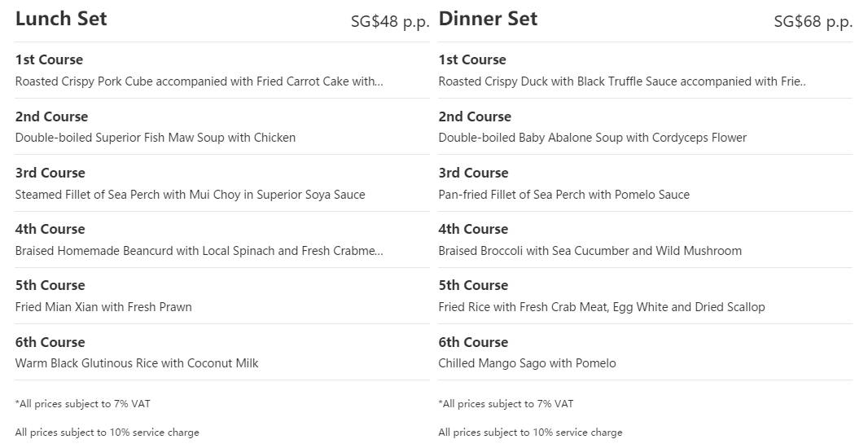The image size is (868, 448).
Task: Click the truncated Braised Homemade Beancurd dish
Action: coord(199,251)
